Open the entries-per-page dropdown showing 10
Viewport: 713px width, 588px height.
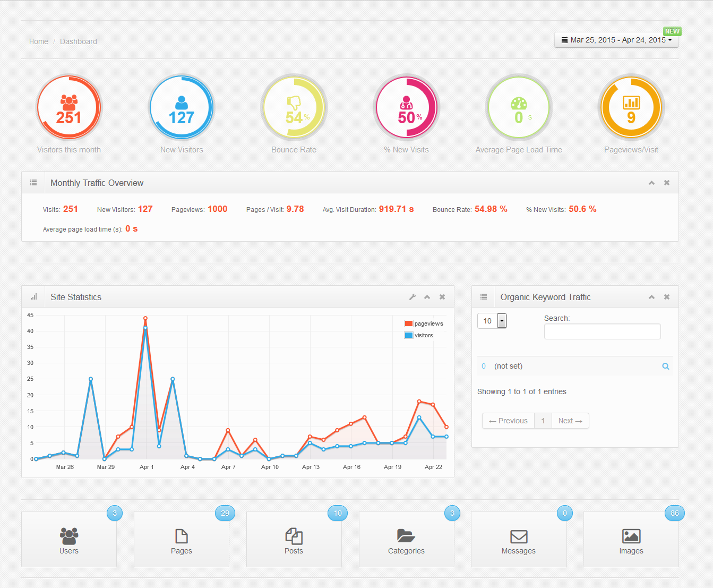[x=502, y=321]
